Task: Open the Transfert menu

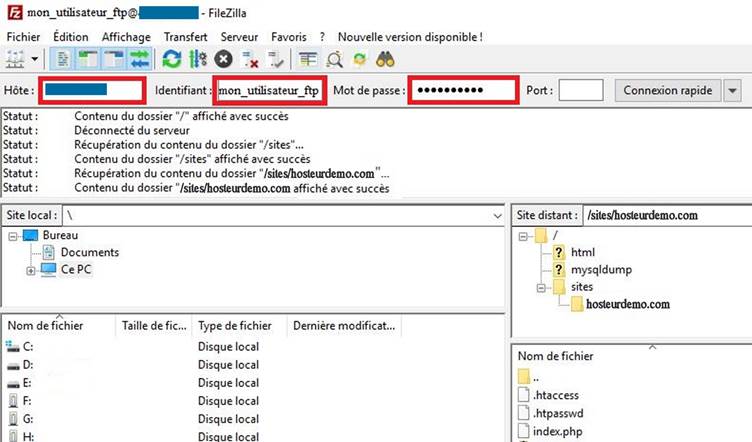Action: tap(186, 37)
